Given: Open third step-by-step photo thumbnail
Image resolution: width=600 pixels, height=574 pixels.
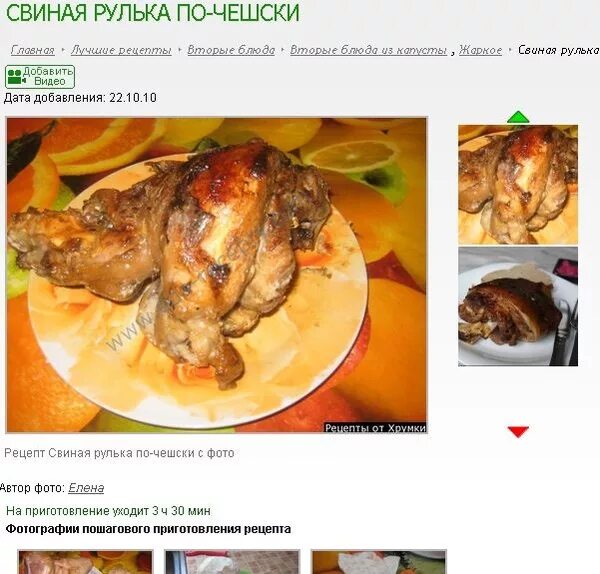Looking at the screenshot, I should coord(379,562).
